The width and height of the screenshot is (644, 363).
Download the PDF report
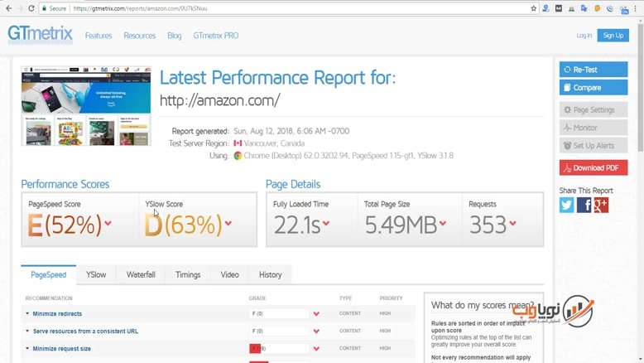[594, 167]
